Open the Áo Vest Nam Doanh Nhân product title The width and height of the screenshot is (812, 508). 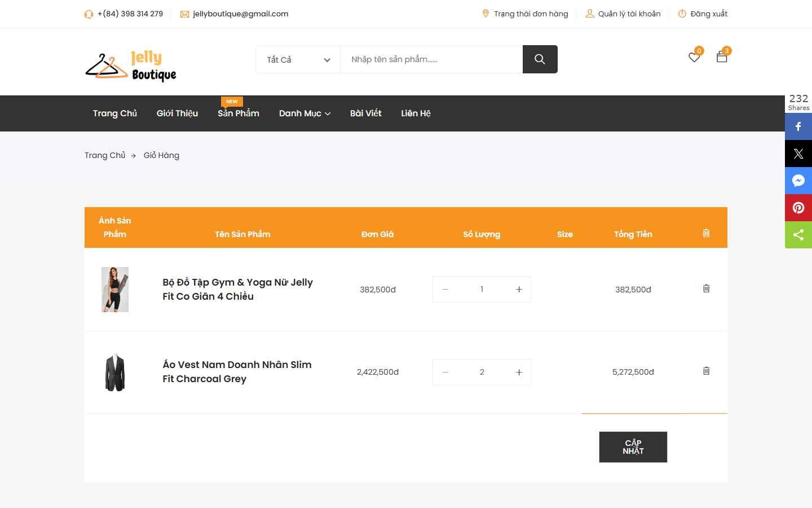(x=237, y=372)
